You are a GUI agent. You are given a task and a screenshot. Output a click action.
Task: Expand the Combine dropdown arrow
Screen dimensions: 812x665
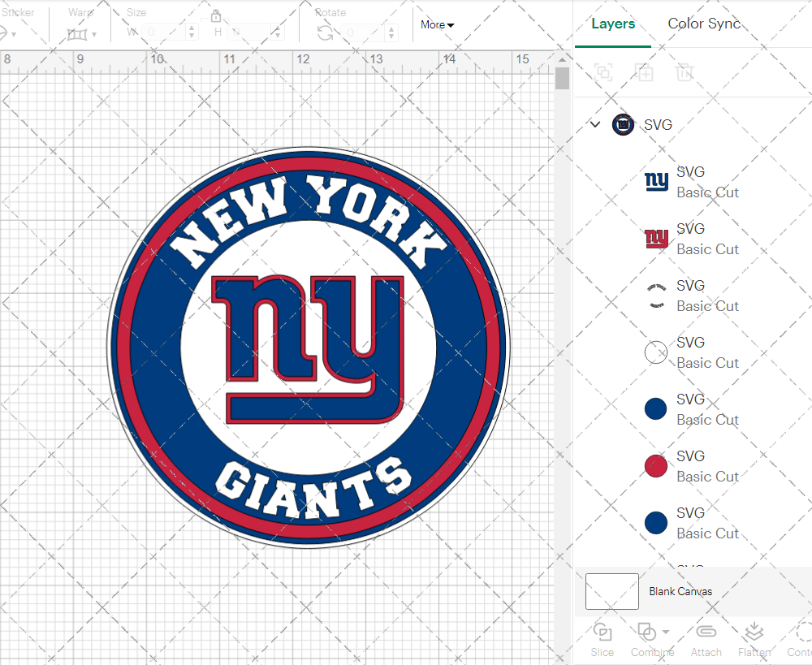[666, 632]
